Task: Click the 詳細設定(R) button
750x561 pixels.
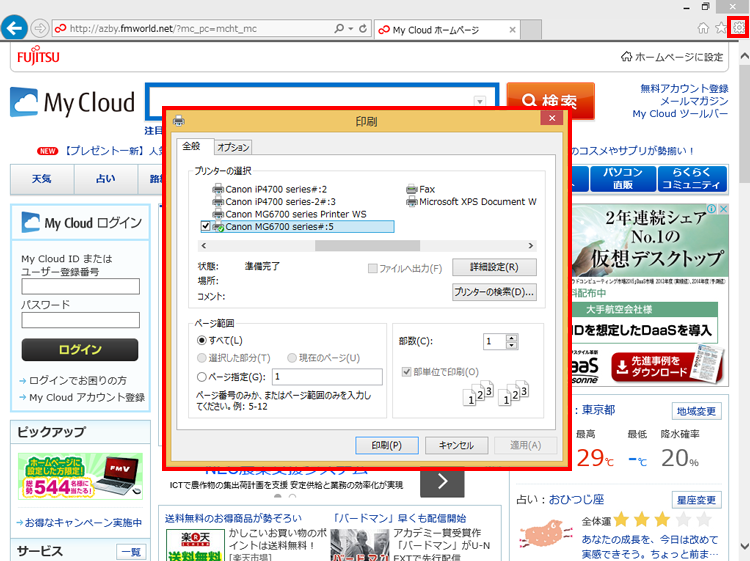Action: click(494, 267)
